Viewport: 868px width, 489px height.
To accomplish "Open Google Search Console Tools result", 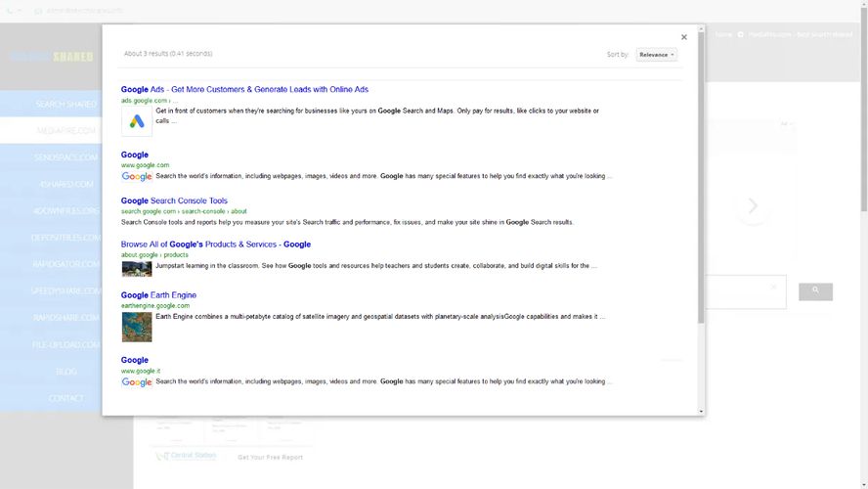I will 174,200.
